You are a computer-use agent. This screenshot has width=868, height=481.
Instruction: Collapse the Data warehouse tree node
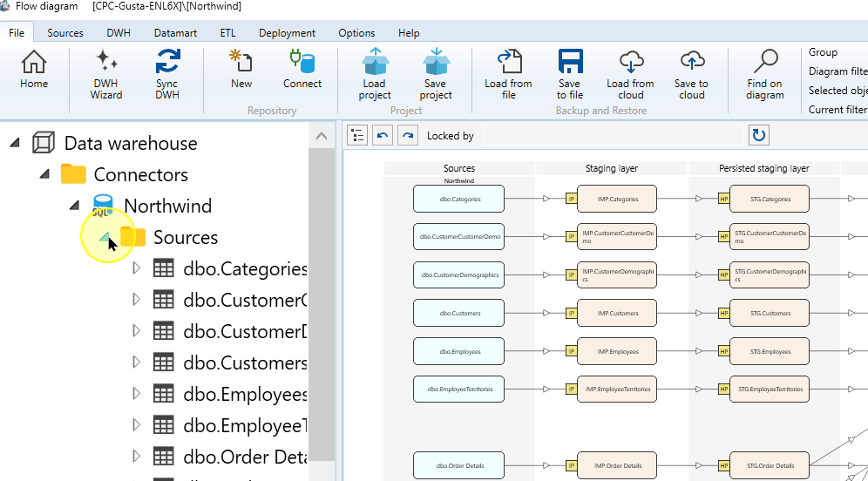pos(15,144)
